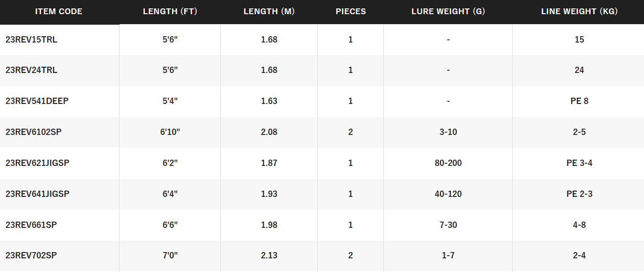Select the 2.13 metre length value
The width and height of the screenshot is (644, 272).
(269, 256)
